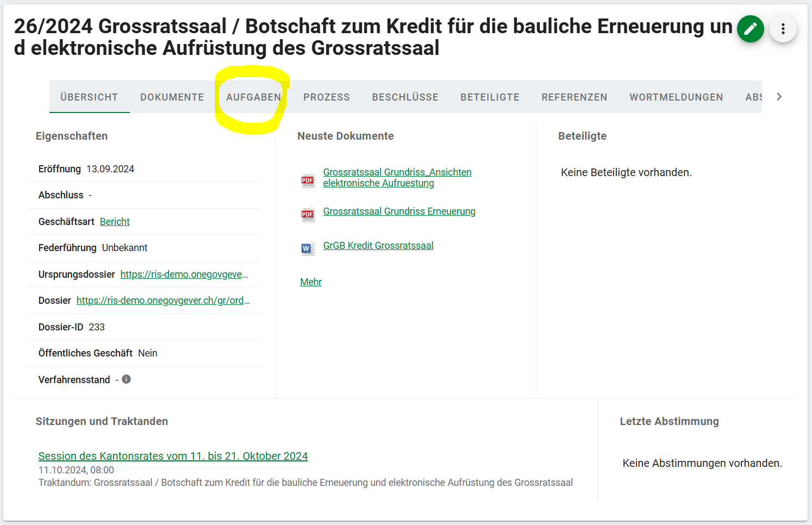The height and width of the screenshot is (525, 812).
Task: Switch to the Dokumente tab
Action: pyautogui.click(x=172, y=97)
